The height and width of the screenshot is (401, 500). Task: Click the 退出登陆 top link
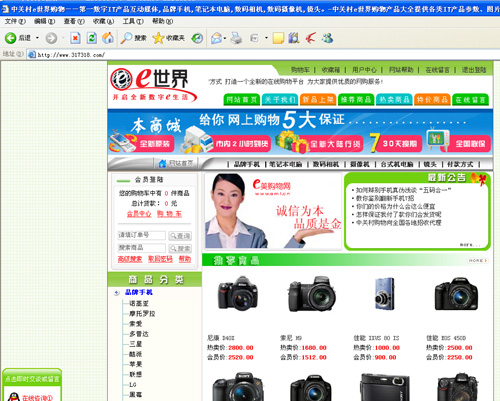(474, 70)
